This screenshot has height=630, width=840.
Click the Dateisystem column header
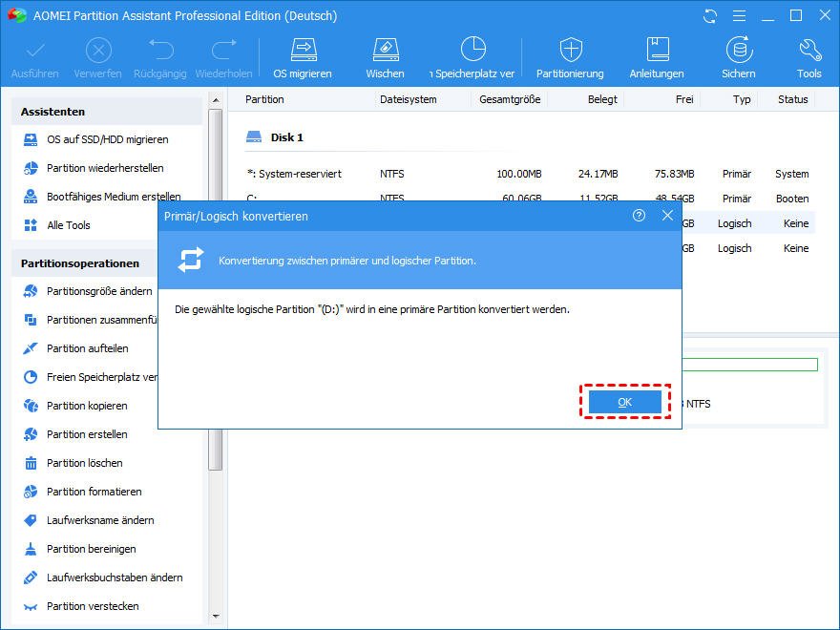point(409,99)
